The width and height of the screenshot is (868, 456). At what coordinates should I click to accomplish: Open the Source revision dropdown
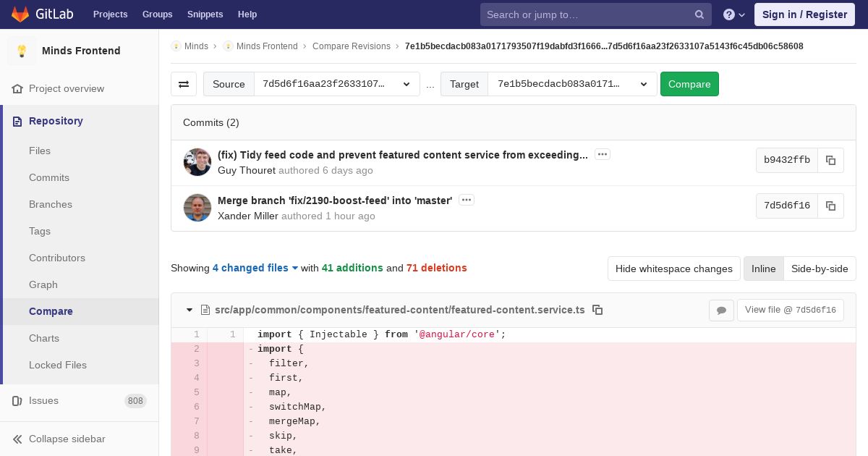(336, 84)
